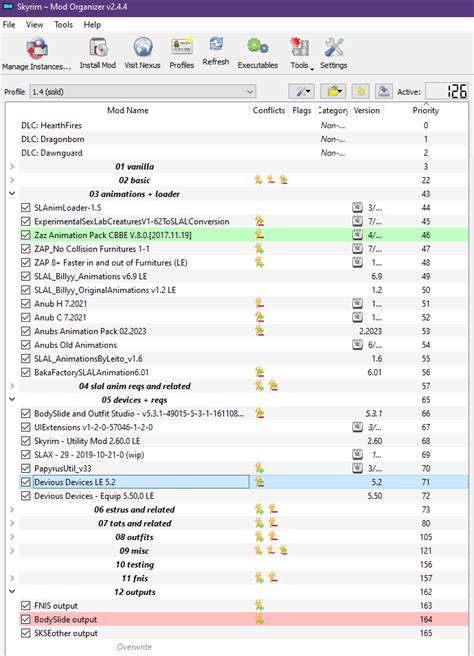Click the open folder icon button
Viewport: 474px width, 656px height.
(x=333, y=91)
